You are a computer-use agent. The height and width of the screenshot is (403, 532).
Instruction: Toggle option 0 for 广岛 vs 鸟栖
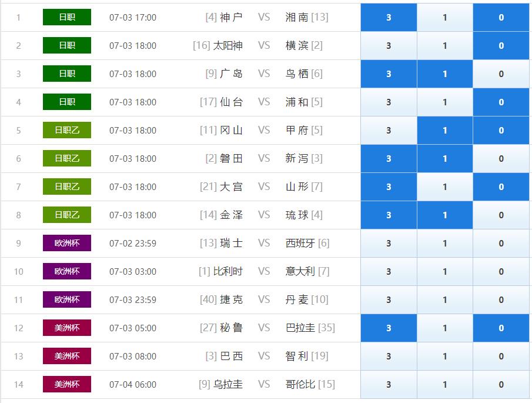[501, 74]
